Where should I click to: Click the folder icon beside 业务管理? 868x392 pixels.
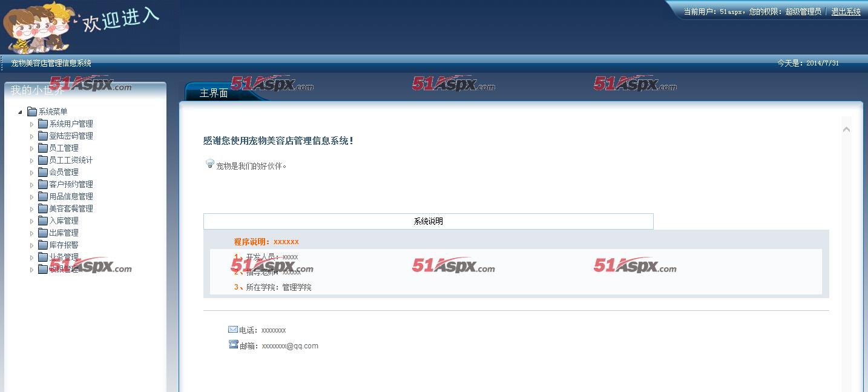tap(43, 257)
